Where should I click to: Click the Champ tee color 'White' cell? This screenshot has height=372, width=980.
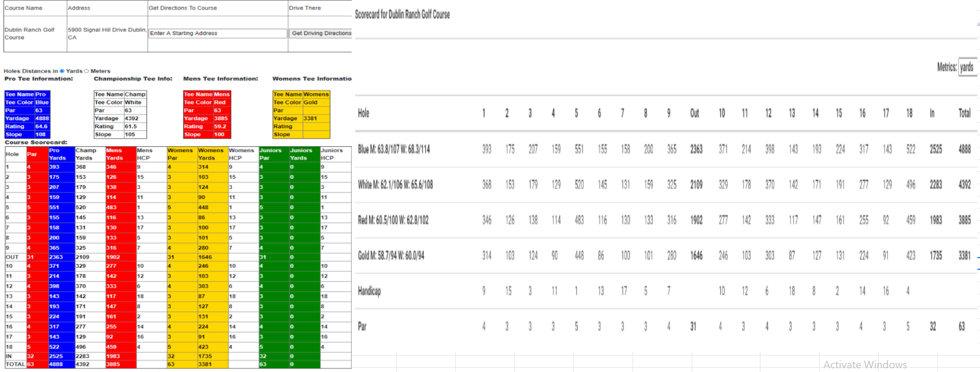coord(135,102)
